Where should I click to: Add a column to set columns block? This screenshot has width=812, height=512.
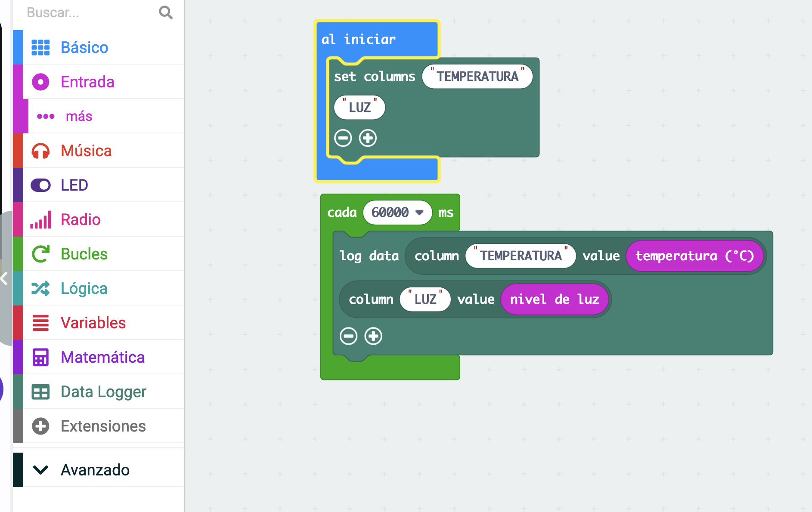pyautogui.click(x=368, y=138)
